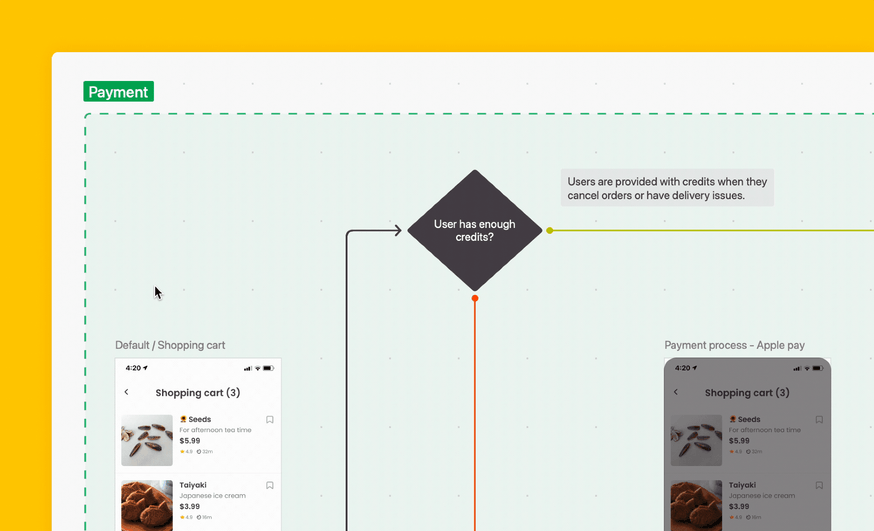Viewport: 874px width, 531px height.
Task: Bookmark the Seeds item in the Default Shopping cart frame
Action: point(270,420)
